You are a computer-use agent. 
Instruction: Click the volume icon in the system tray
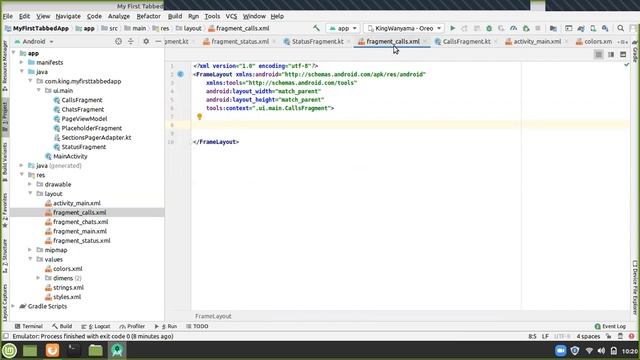click(x=601, y=351)
